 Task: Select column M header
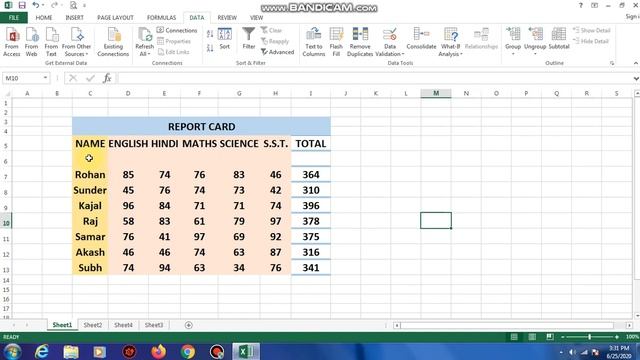click(x=436, y=93)
